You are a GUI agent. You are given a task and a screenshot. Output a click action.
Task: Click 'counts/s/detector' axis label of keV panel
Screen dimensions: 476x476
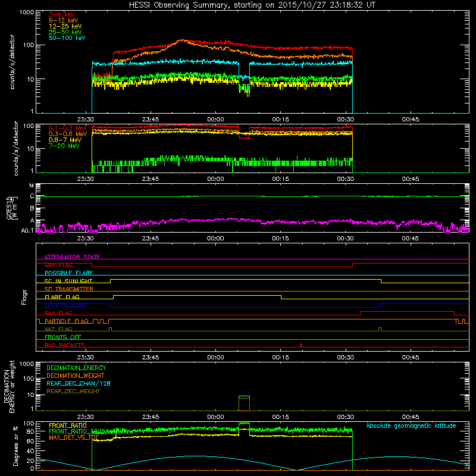(x=12, y=62)
